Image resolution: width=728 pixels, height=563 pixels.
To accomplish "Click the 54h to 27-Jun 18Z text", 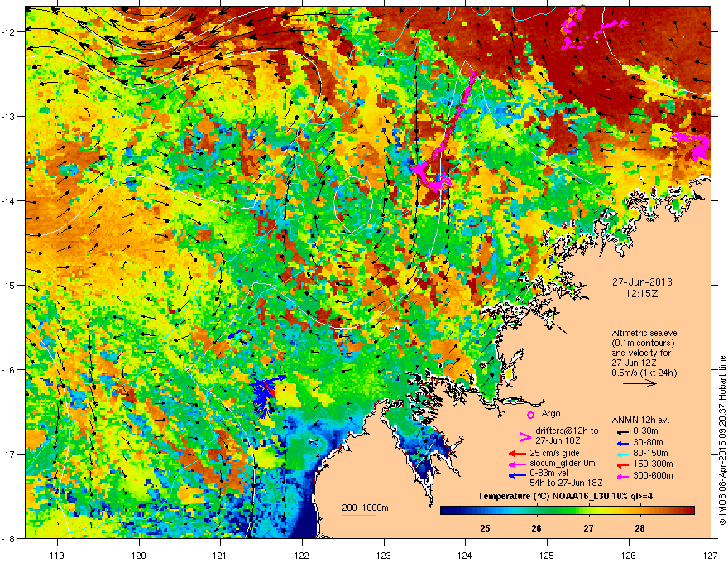I will 566,483.
